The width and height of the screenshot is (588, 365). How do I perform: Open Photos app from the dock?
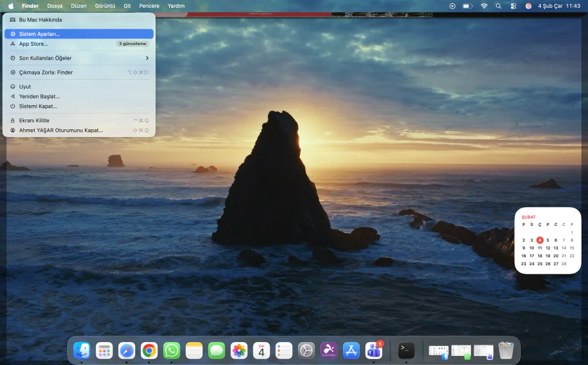pos(239,351)
